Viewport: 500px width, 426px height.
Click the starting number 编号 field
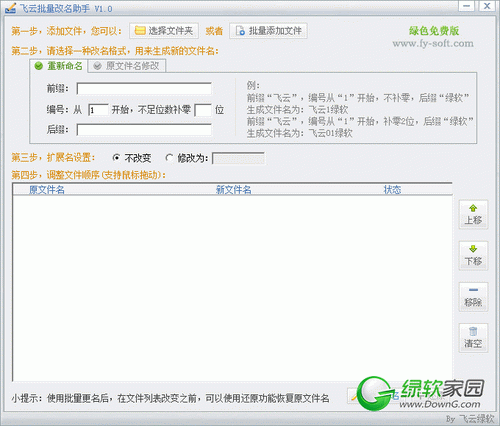coord(98,110)
